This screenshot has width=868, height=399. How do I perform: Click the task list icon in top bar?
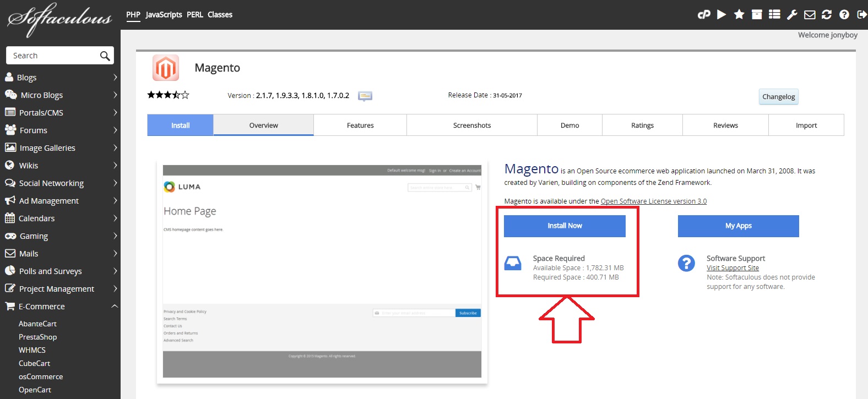click(774, 15)
